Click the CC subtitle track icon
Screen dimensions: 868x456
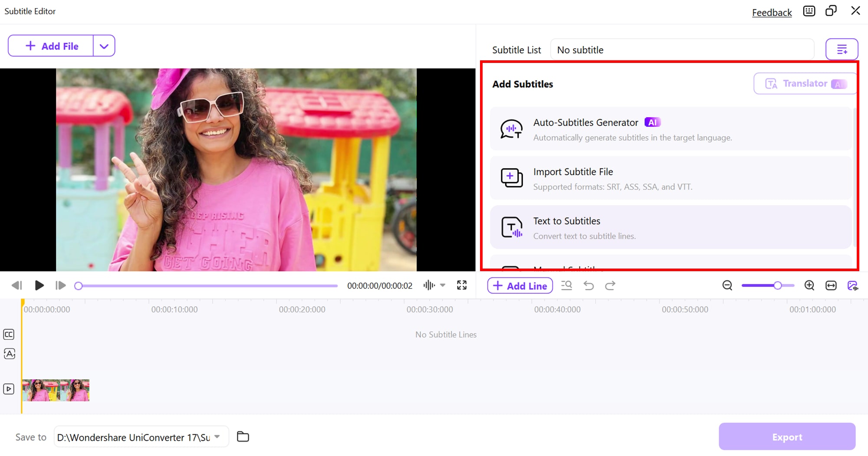9,335
